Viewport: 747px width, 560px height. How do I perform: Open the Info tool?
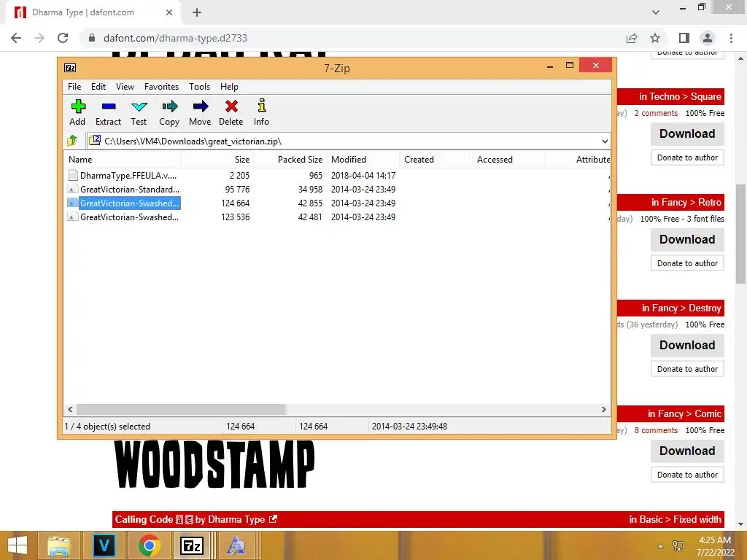pos(261,112)
